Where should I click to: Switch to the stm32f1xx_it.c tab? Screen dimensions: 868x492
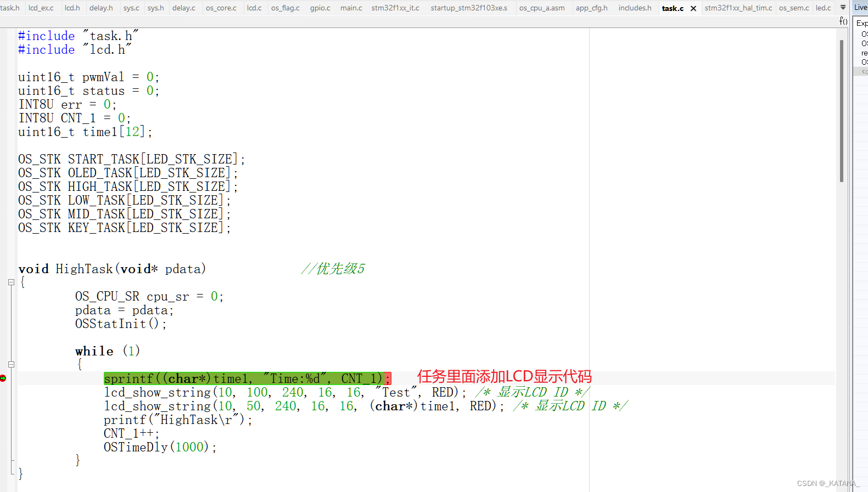(x=395, y=8)
